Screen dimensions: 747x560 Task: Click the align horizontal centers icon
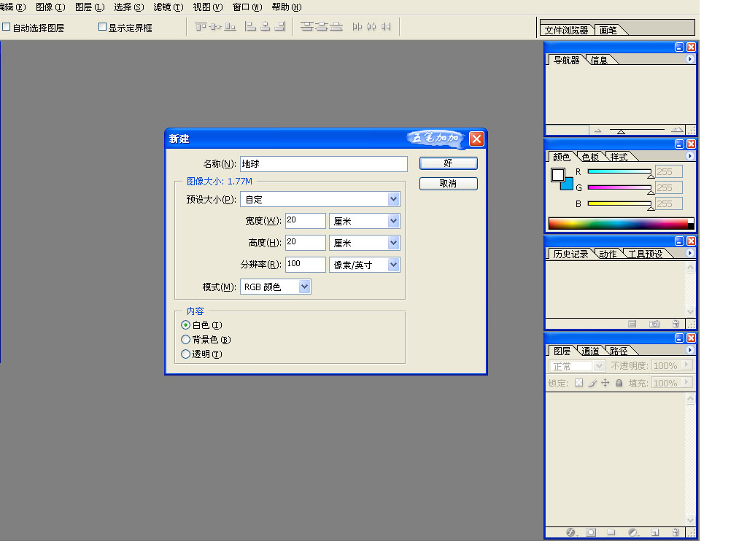pos(266,27)
